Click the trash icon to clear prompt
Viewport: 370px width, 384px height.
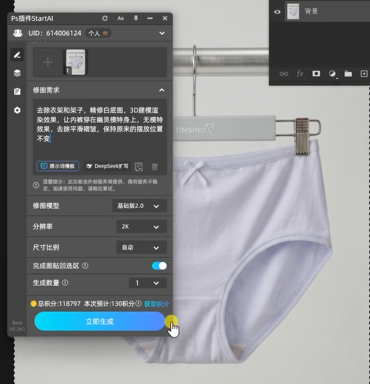[x=155, y=167]
